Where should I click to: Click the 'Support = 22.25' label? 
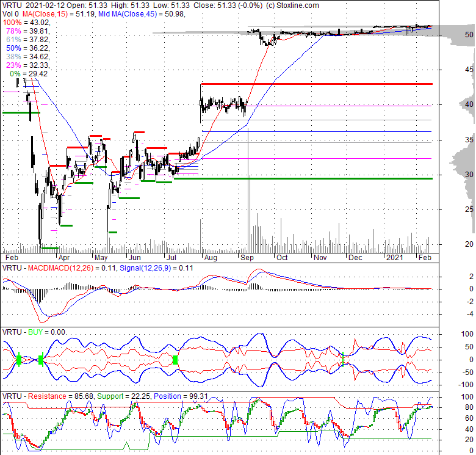click(x=124, y=396)
